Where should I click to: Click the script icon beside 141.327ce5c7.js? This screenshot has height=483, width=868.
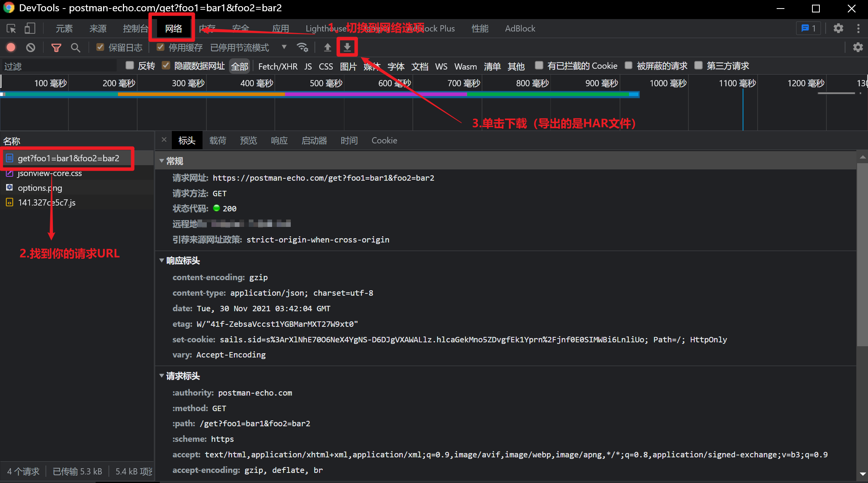click(x=10, y=202)
